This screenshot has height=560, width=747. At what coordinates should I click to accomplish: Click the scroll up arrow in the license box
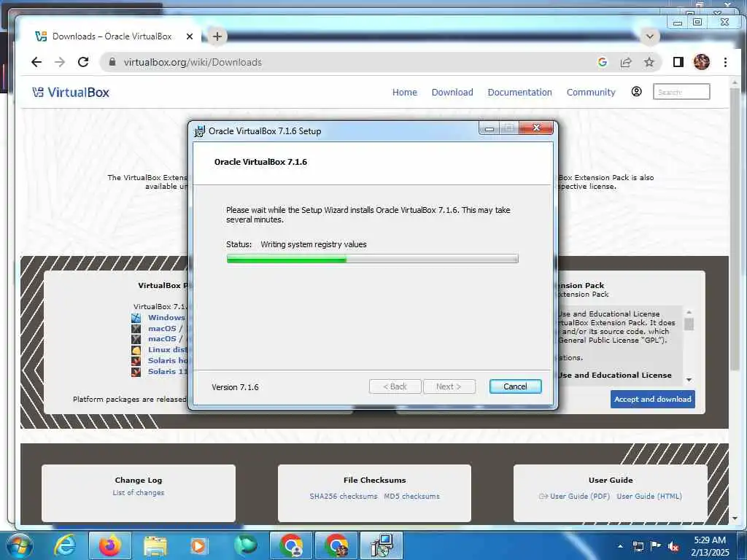pyautogui.click(x=689, y=312)
